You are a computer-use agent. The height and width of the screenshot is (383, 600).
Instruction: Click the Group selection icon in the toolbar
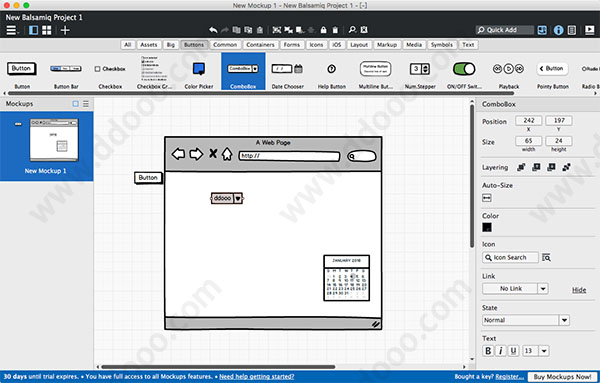pyautogui.click(x=277, y=30)
